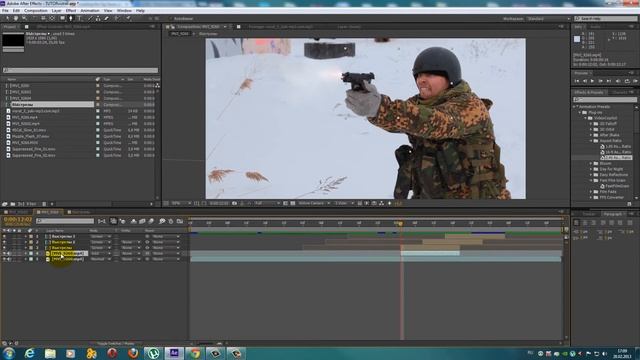
Task: Mute audio in the Preview panel
Action: click(618, 81)
